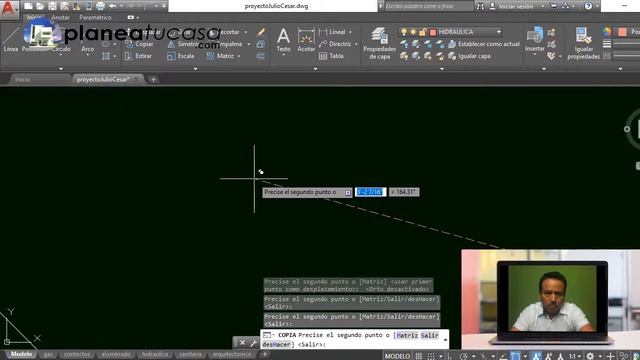
Task: Click the erase pencil icon in modify panel
Action: pos(261,32)
